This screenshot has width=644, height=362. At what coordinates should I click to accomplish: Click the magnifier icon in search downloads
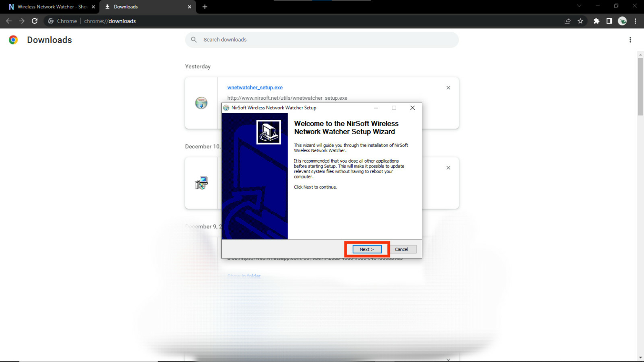[x=194, y=40]
